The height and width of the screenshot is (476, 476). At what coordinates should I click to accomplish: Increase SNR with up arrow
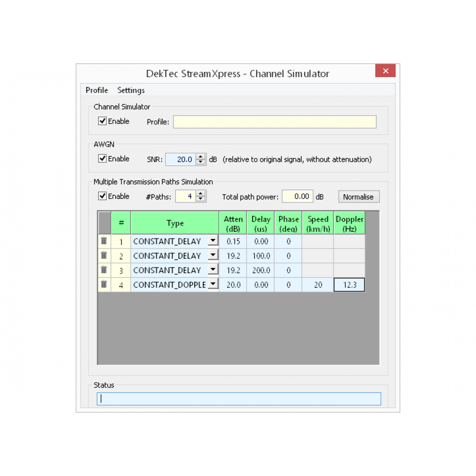[201, 157]
